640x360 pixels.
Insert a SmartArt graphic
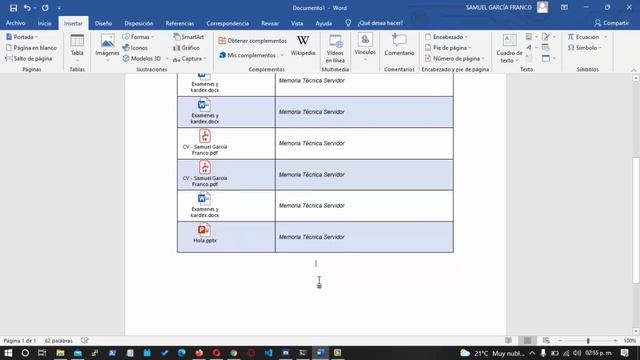tap(188, 37)
